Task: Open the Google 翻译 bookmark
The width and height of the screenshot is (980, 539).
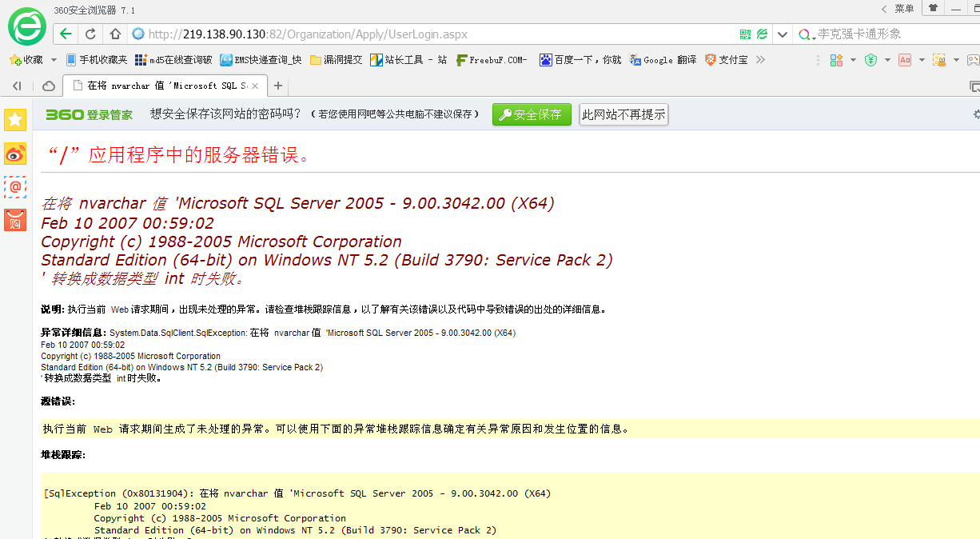Action: coord(663,60)
